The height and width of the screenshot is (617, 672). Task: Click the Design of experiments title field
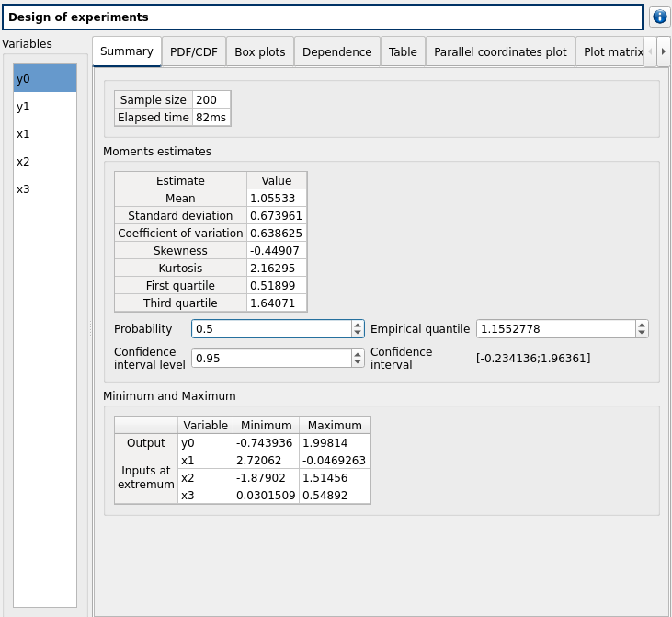pos(322,17)
